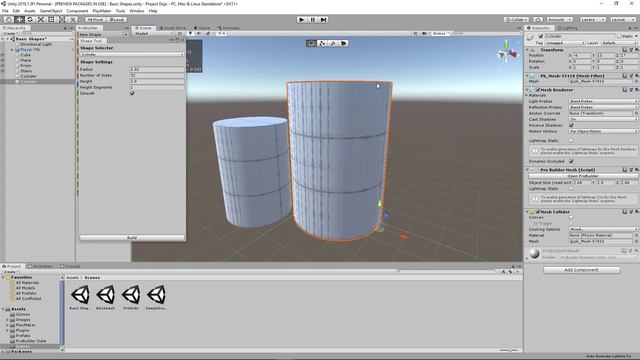Switch to the Game tab
Viewport: 640px width, 360px height.
[202, 28]
